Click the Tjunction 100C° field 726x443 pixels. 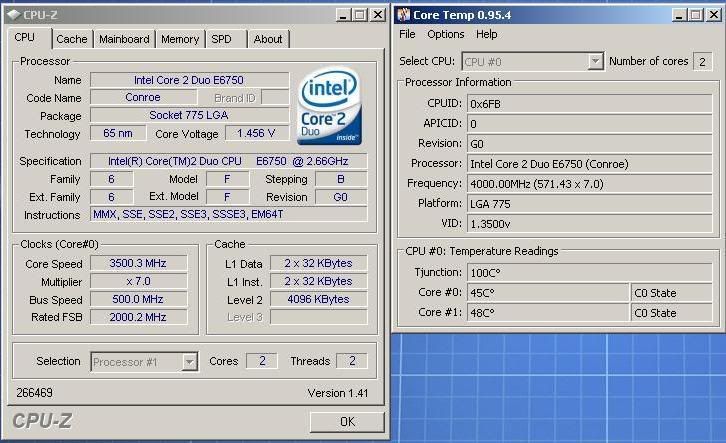pyautogui.click(x=589, y=273)
